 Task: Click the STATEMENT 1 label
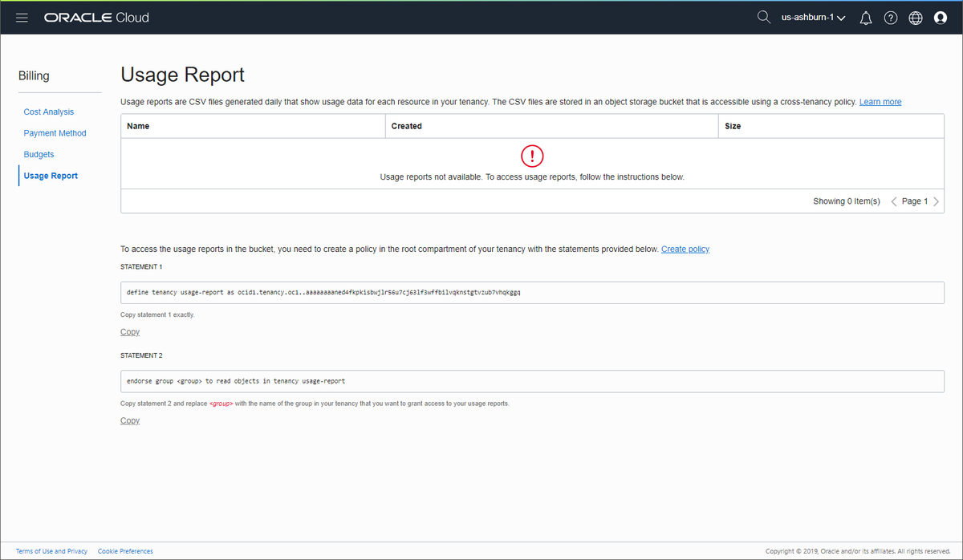[x=141, y=266]
